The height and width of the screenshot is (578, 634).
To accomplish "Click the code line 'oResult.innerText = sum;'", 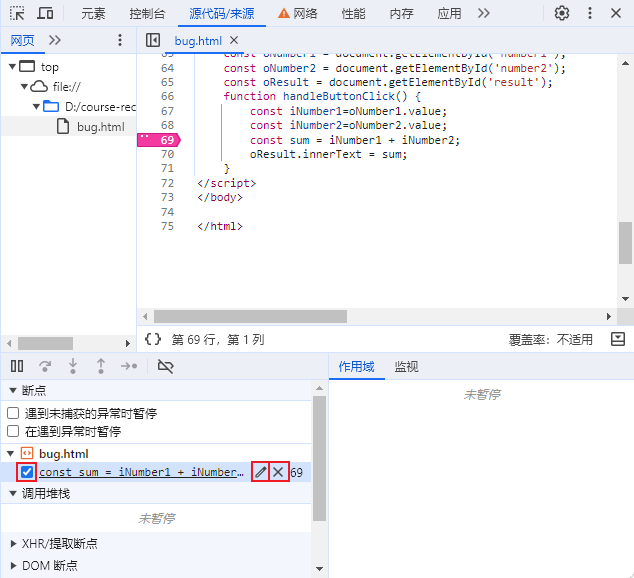I will pyautogui.click(x=328, y=154).
